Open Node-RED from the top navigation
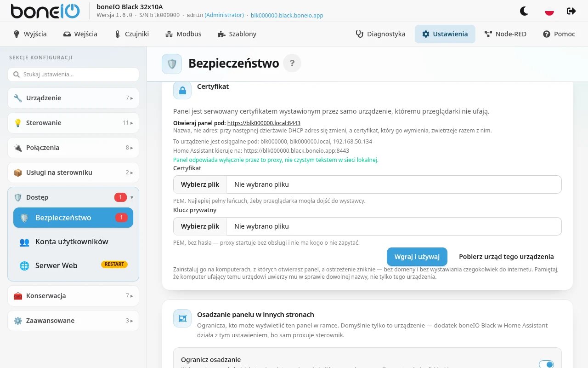This screenshot has width=588, height=368. pos(505,34)
